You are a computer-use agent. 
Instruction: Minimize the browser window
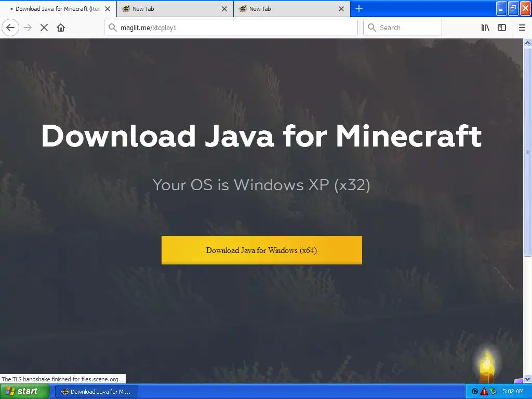tap(501, 8)
